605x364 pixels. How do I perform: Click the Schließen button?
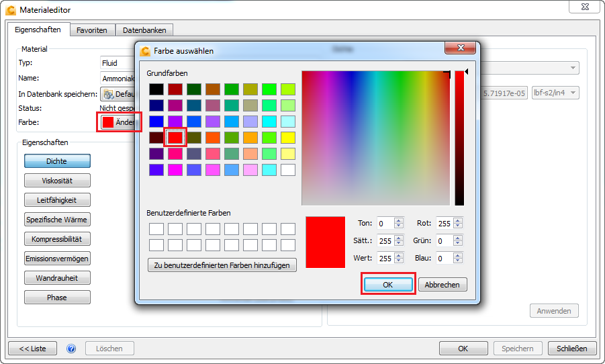tap(572, 349)
